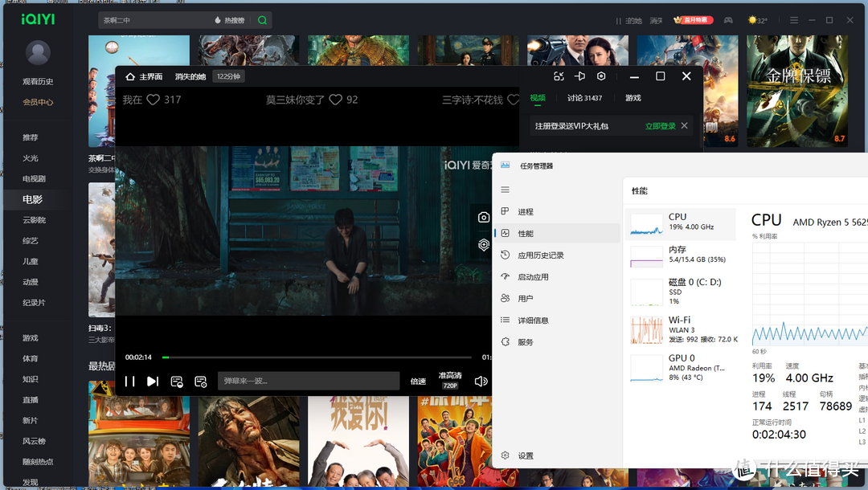Viewport: 868px width, 490px height.
Task: Select the Wi-Fi WLAN 3 entry
Action: click(x=681, y=329)
